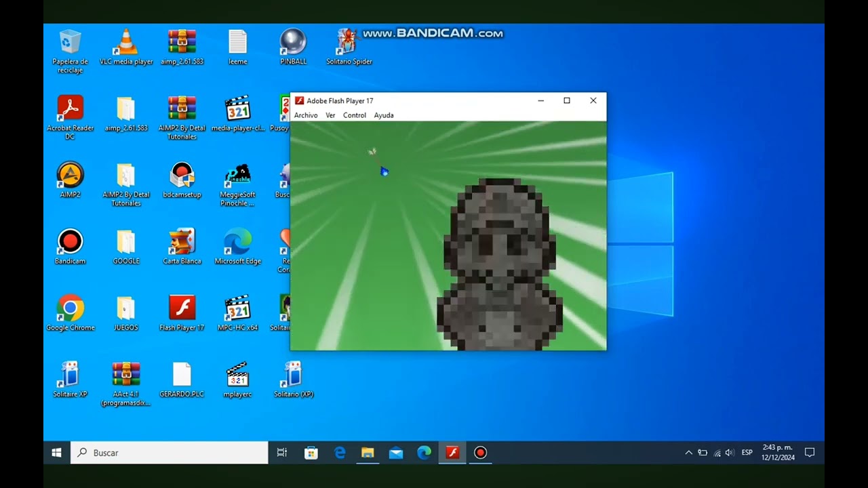
Task: Open new Microsoft Edge on the taskbar
Action: click(x=425, y=453)
